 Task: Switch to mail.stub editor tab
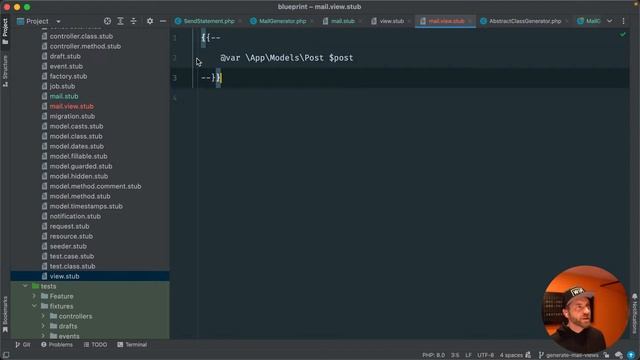click(342, 21)
